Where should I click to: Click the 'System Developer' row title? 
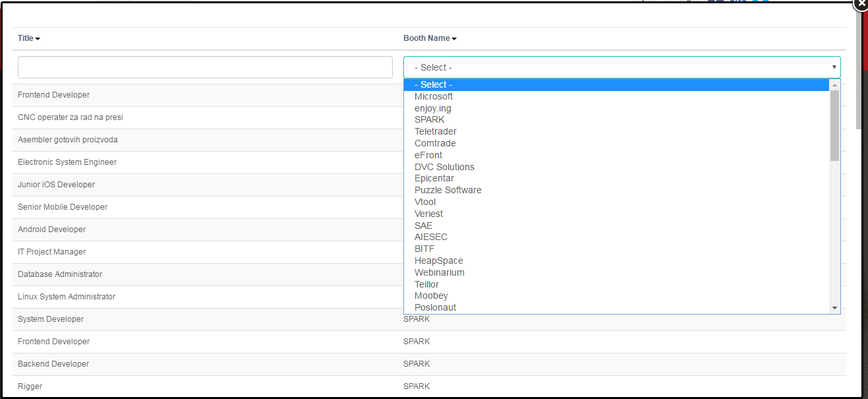tap(51, 319)
